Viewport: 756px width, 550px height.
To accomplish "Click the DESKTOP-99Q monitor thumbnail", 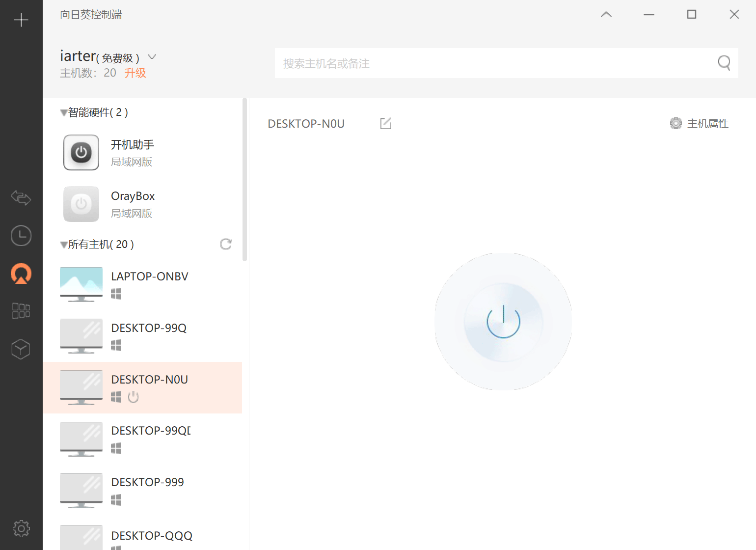I will point(81,336).
